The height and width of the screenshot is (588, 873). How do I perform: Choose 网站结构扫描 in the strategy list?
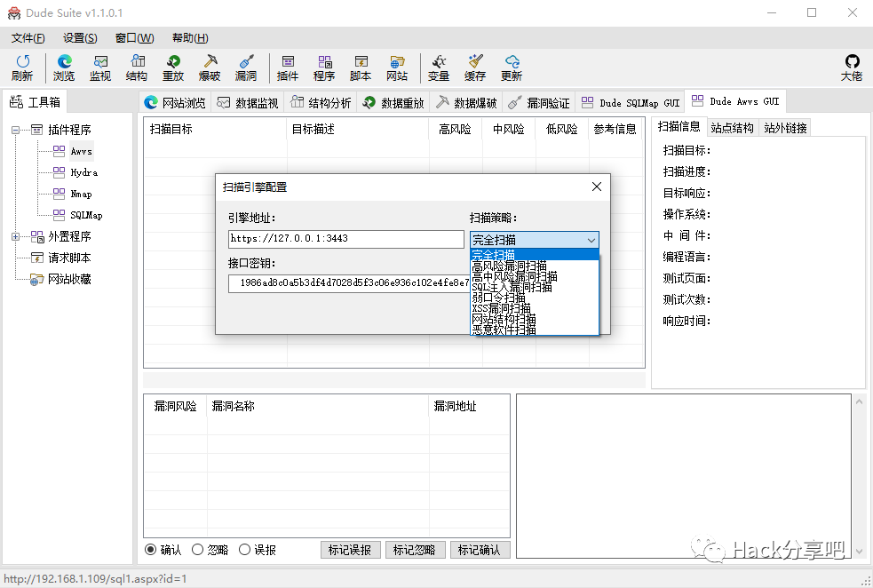(x=534, y=319)
